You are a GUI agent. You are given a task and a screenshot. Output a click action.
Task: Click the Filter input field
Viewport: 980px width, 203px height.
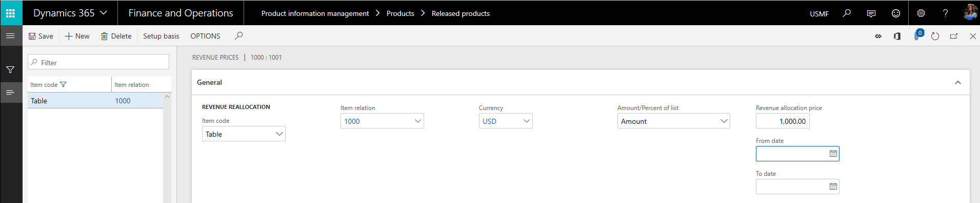(x=98, y=62)
